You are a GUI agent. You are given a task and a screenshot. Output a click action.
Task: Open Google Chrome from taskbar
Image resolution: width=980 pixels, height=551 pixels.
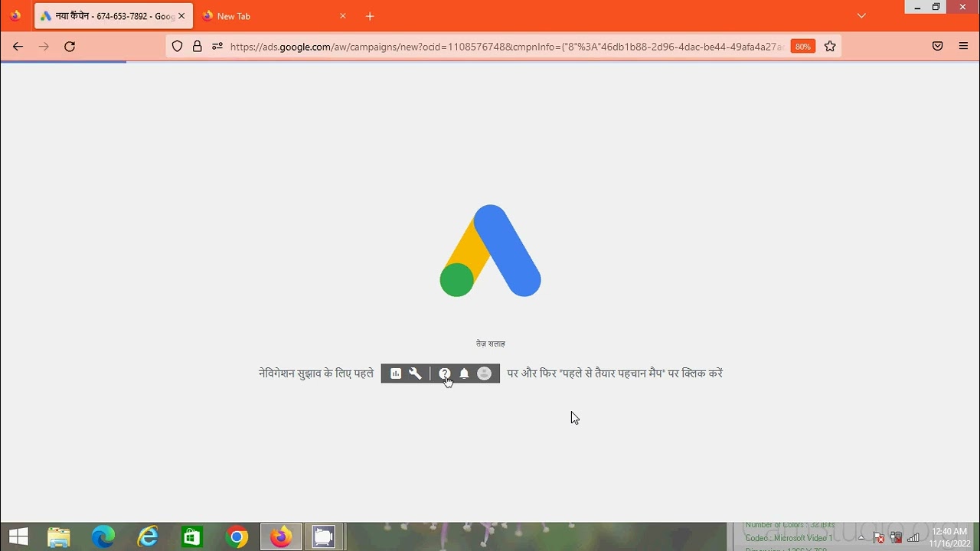click(237, 537)
